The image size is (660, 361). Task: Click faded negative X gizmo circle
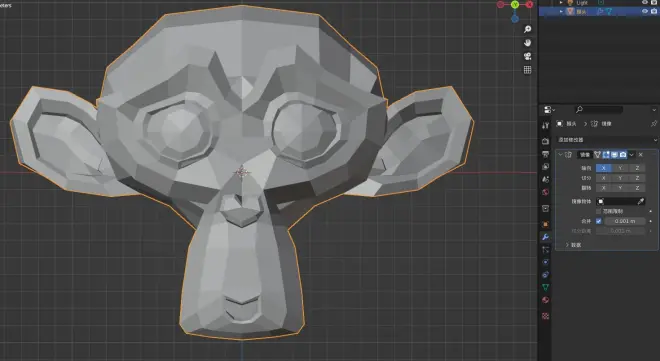point(500,4)
